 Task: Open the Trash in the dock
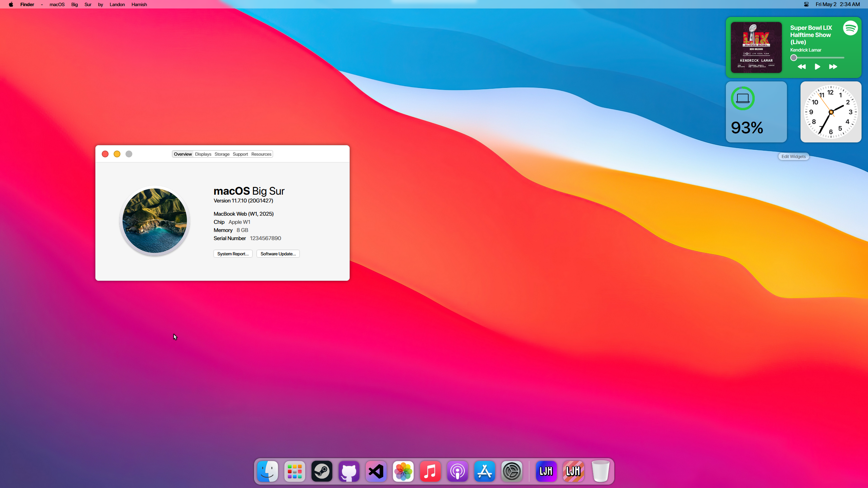tap(600, 471)
